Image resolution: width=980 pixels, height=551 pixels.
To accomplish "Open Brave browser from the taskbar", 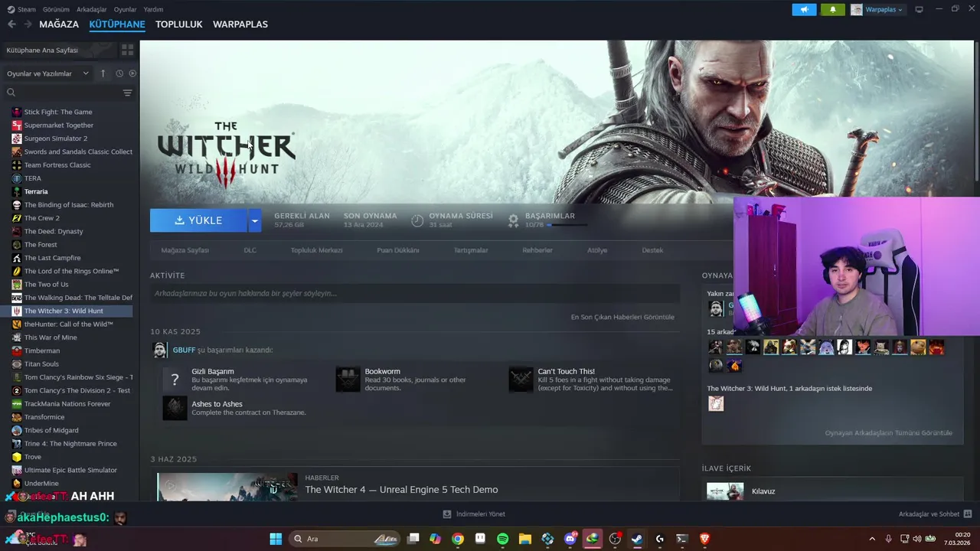I will pos(704,539).
